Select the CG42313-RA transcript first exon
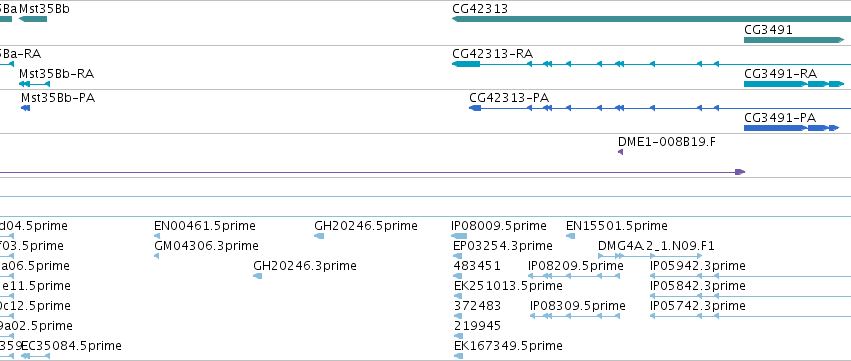Viewport: 851px width, 361px height. [466, 64]
